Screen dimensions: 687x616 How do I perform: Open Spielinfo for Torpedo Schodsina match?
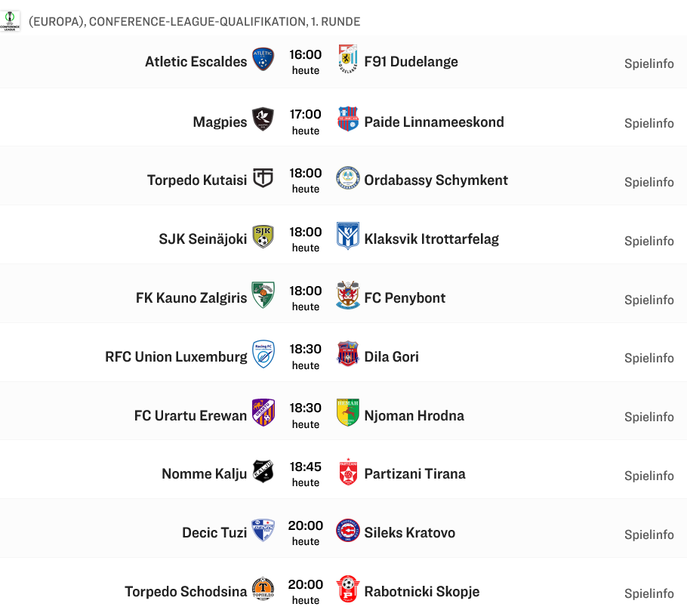click(x=648, y=593)
